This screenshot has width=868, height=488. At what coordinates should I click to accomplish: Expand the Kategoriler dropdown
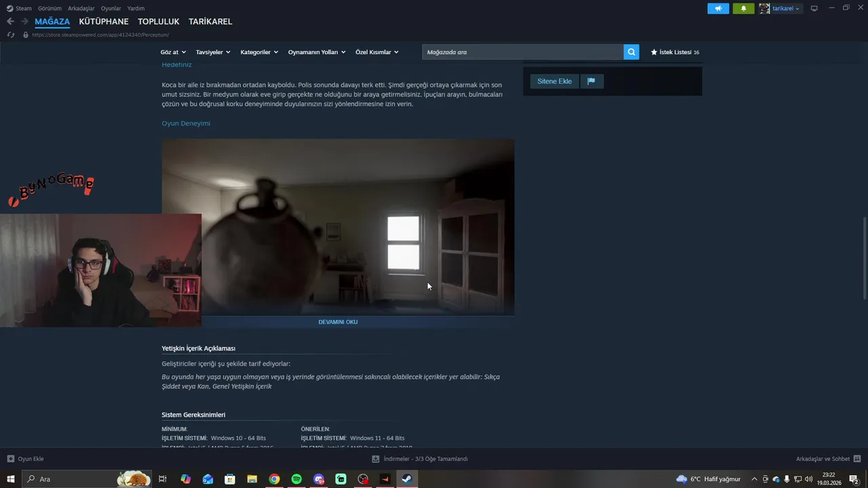[259, 52]
